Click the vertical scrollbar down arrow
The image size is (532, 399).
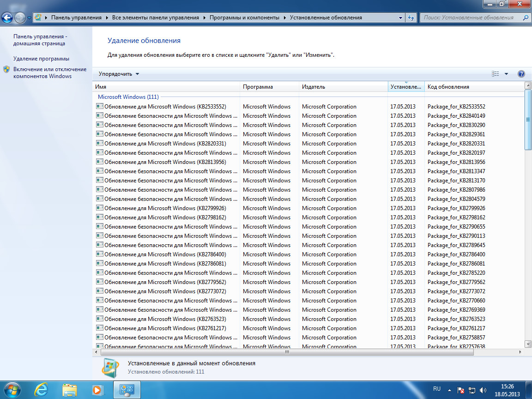(528, 344)
